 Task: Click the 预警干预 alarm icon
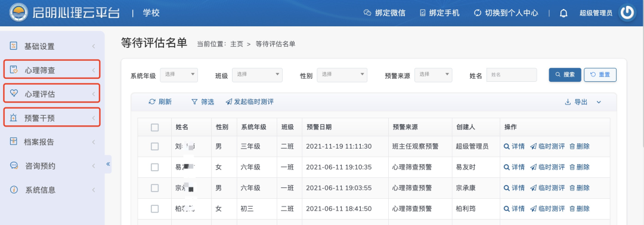pos(14,118)
